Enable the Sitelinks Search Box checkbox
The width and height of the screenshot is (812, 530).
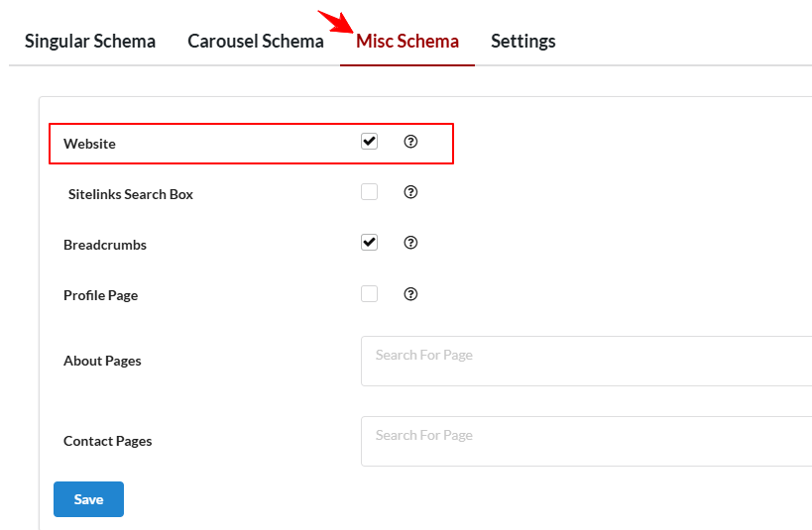click(369, 192)
